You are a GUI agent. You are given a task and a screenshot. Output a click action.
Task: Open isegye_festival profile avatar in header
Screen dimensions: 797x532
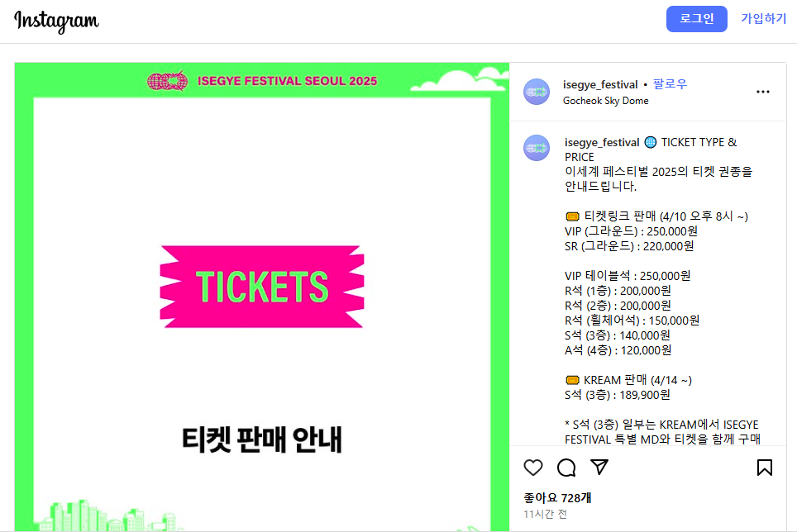pos(537,92)
